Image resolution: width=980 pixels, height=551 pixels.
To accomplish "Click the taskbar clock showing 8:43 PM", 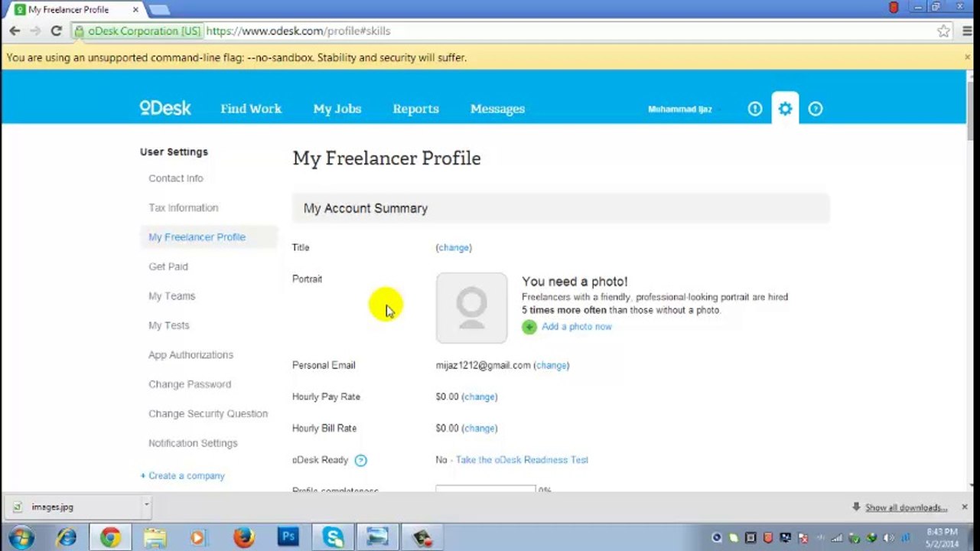I will [x=942, y=537].
